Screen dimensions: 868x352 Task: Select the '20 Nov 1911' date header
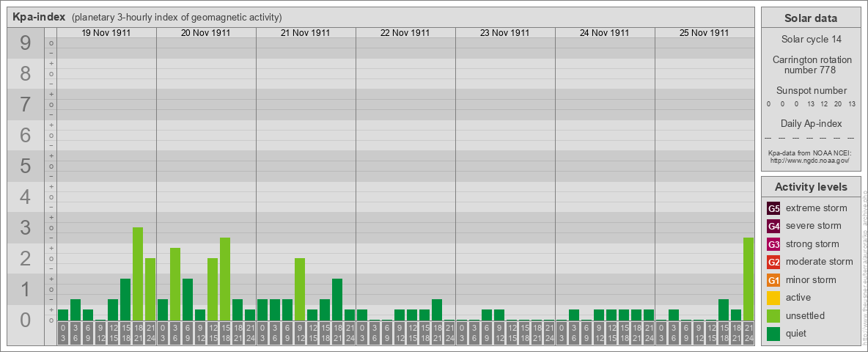(206, 33)
